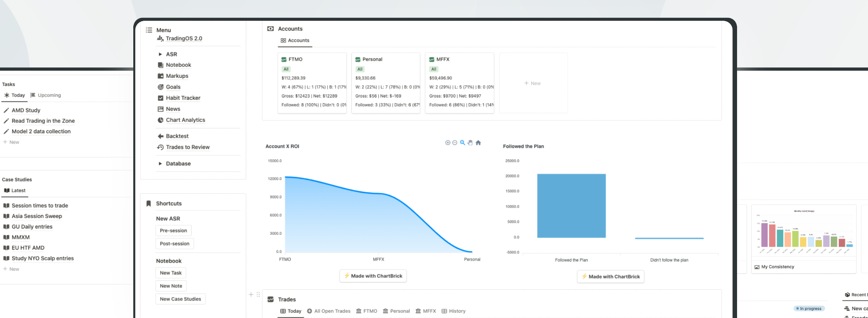Open the All Open Trades tab

click(x=329, y=311)
